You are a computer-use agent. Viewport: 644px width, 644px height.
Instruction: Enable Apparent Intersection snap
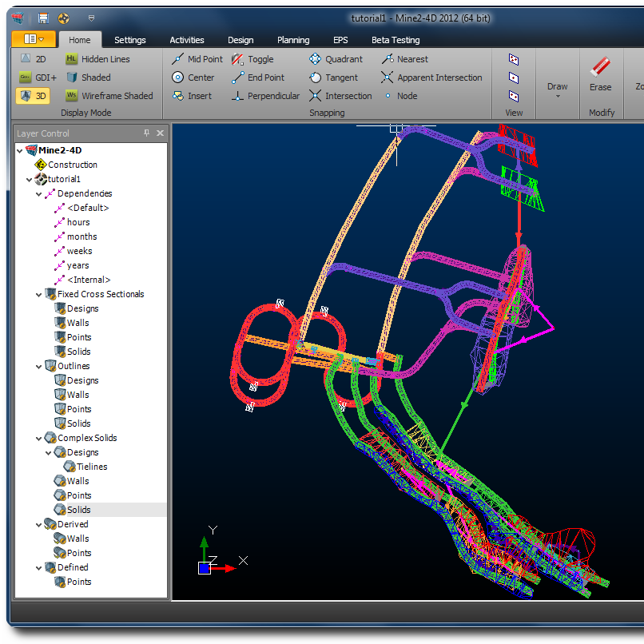click(x=431, y=78)
